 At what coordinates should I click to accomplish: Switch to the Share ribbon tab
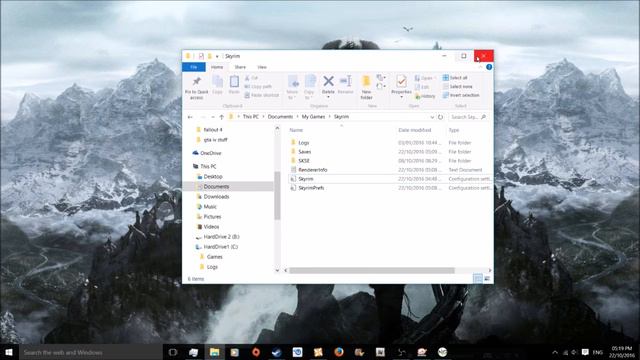coord(240,67)
